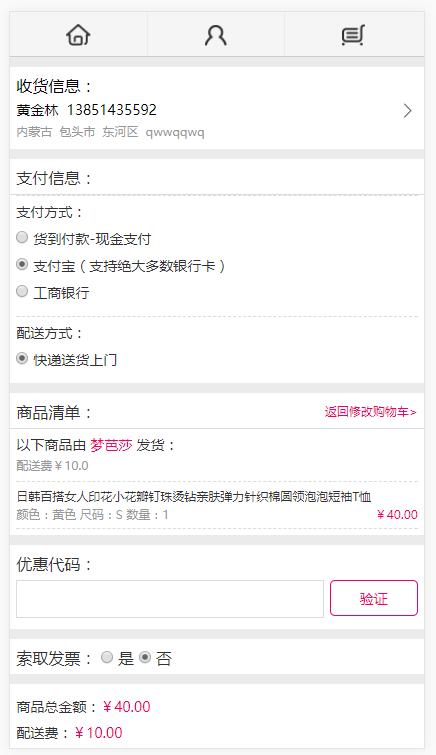The image size is (436, 755).
Task: Open the shopping cart icon
Action: coord(353,35)
